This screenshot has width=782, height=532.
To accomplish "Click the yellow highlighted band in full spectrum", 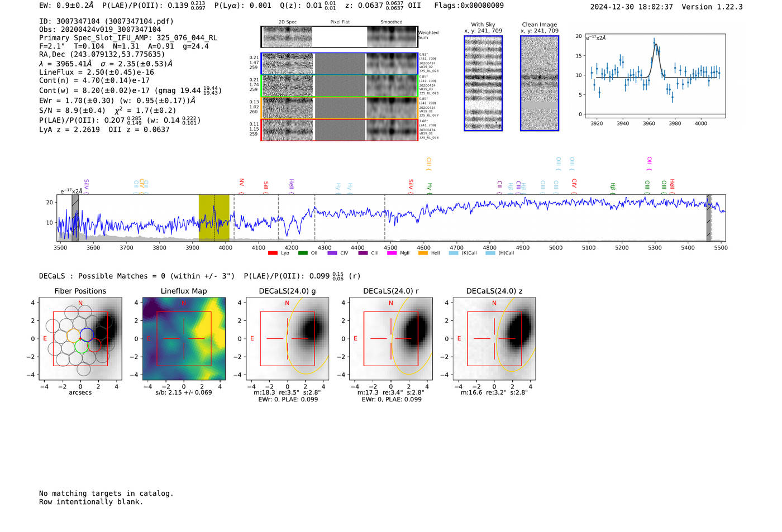I will [x=214, y=218].
